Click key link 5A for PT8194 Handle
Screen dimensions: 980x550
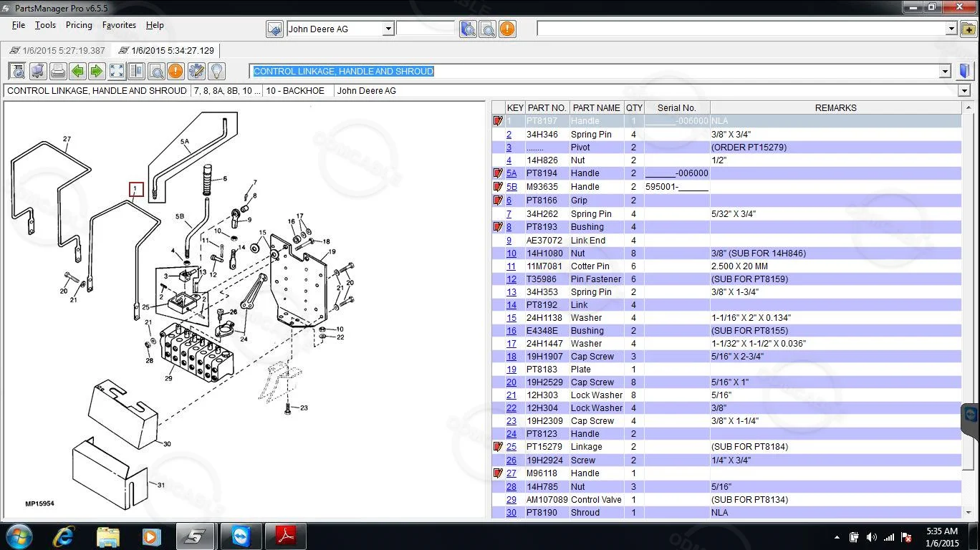[x=511, y=173]
